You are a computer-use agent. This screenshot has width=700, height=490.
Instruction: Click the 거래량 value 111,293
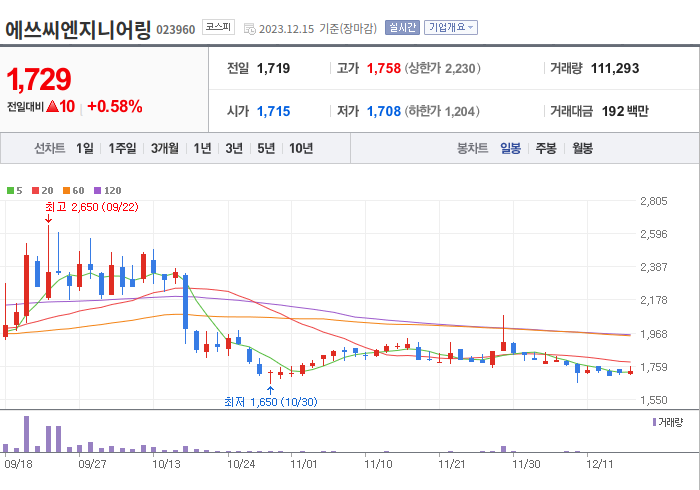pyautogui.click(x=615, y=68)
